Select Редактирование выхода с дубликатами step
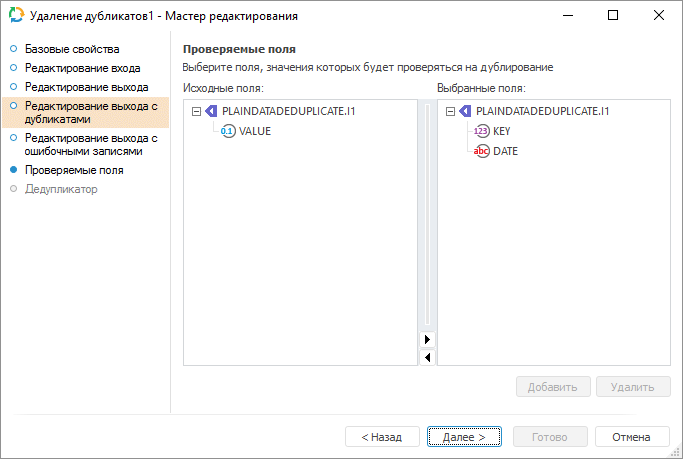Image resolution: width=683 pixels, height=459 pixels. [x=90, y=112]
